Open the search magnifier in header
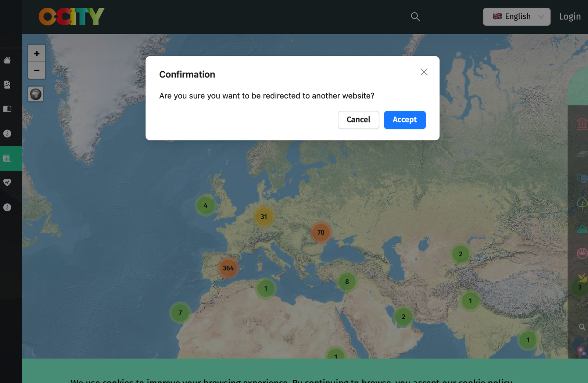588x383 pixels. (x=415, y=17)
